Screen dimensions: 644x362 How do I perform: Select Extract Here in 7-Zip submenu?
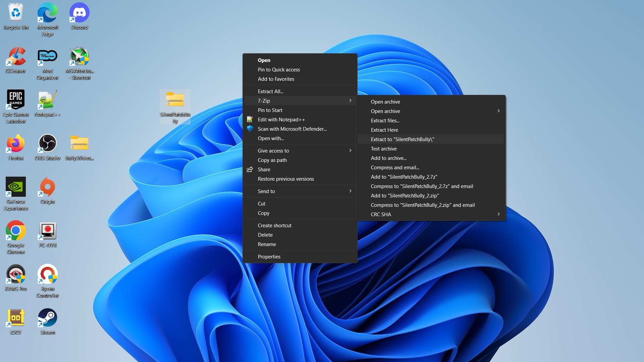(x=384, y=130)
